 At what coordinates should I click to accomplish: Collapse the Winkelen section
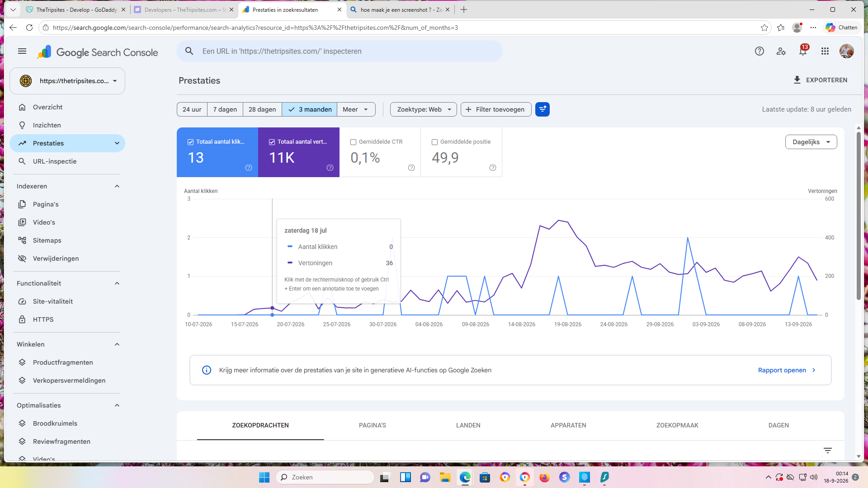pos(117,344)
